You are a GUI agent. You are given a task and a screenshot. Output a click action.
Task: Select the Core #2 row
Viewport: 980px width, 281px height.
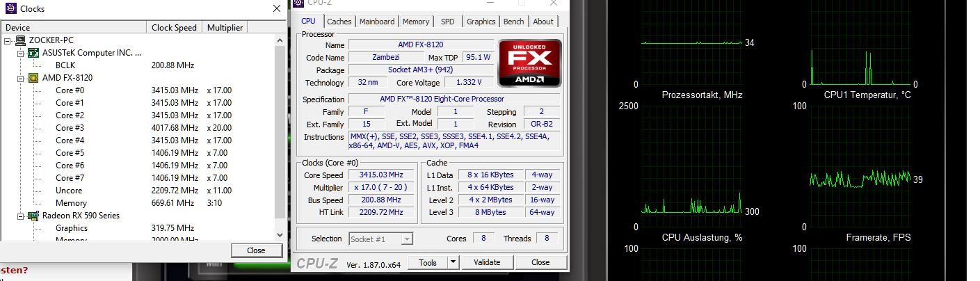(137, 115)
